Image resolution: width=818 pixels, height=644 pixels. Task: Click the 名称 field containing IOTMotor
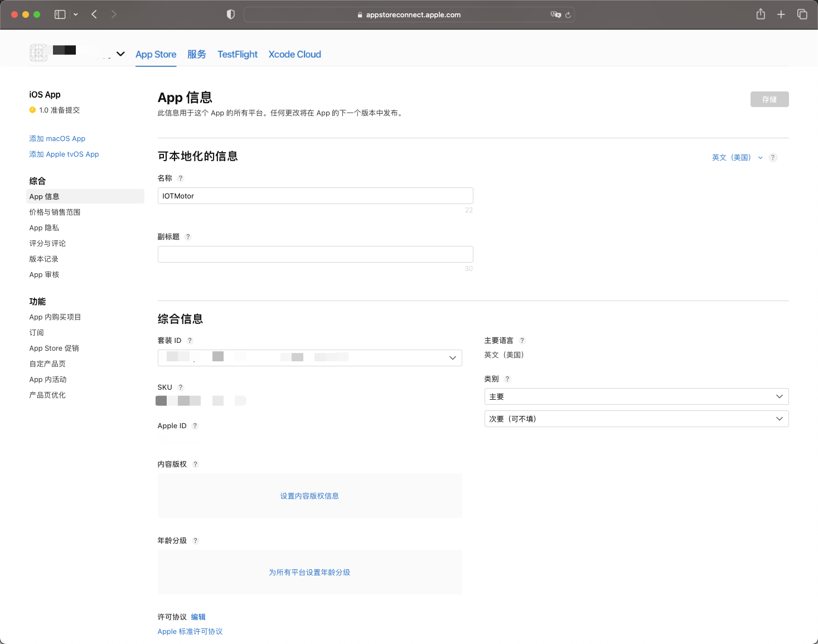coord(316,196)
